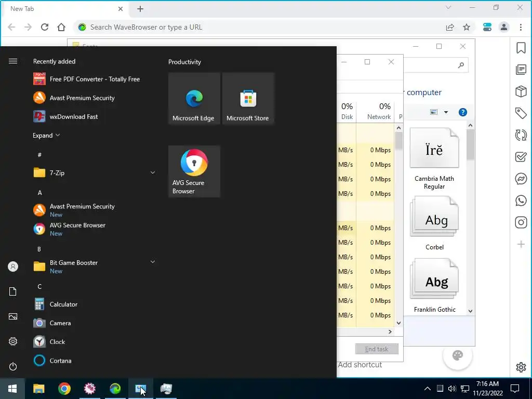Image resolution: width=532 pixels, height=399 pixels.
Task: Open Settings from Start sidebar
Action: [x=13, y=341]
